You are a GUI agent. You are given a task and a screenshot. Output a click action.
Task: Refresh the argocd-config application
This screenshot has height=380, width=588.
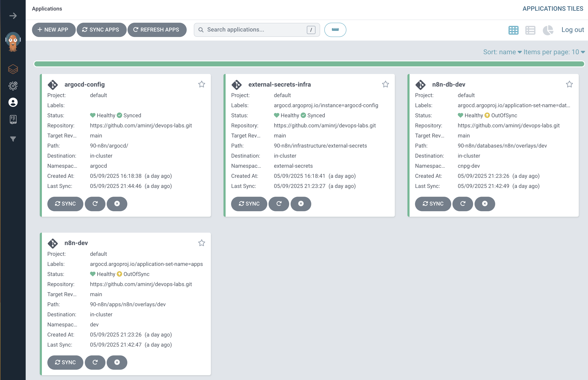click(95, 204)
